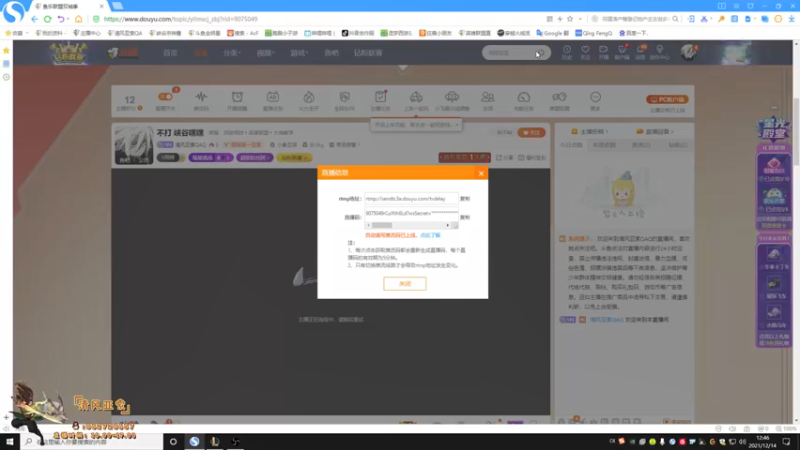Open the homepage tab in Douyu navigation
This screenshot has width=800, height=450.
[170, 53]
